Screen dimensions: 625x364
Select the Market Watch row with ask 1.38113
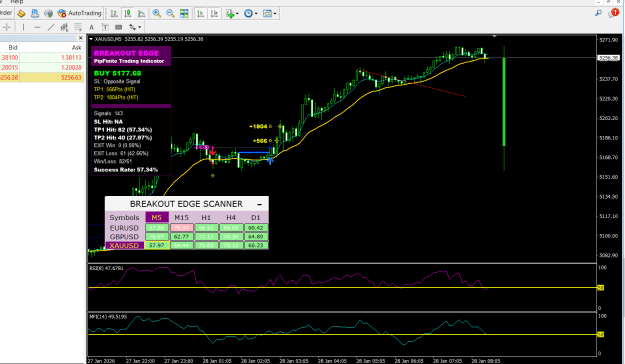[x=42, y=57]
